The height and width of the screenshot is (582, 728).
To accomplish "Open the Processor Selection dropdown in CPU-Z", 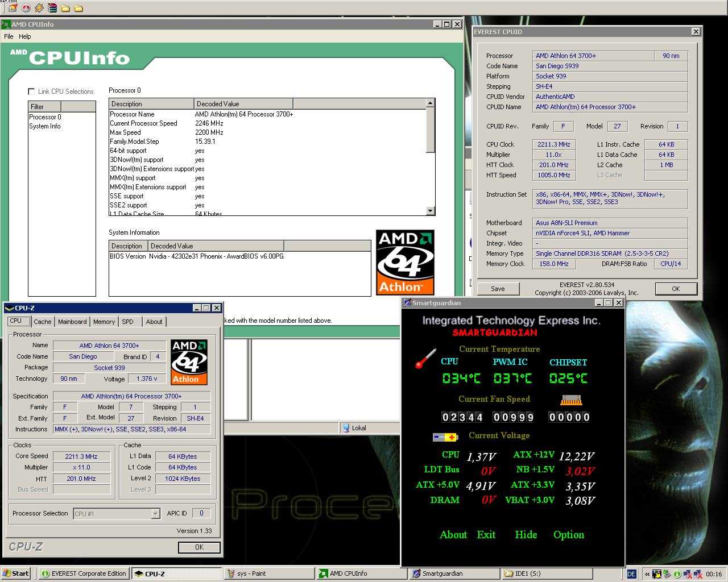I will click(x=155, y=514).
